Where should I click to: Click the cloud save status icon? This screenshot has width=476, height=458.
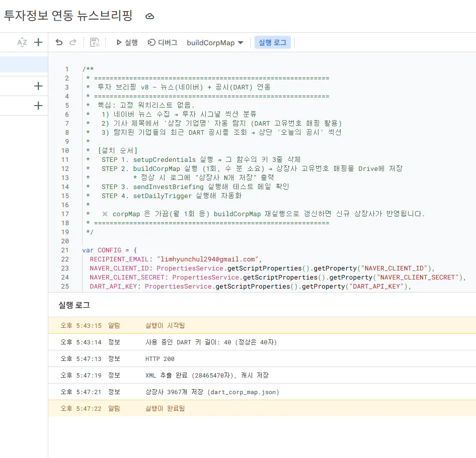pyautogui.click(x=149, y=17)
